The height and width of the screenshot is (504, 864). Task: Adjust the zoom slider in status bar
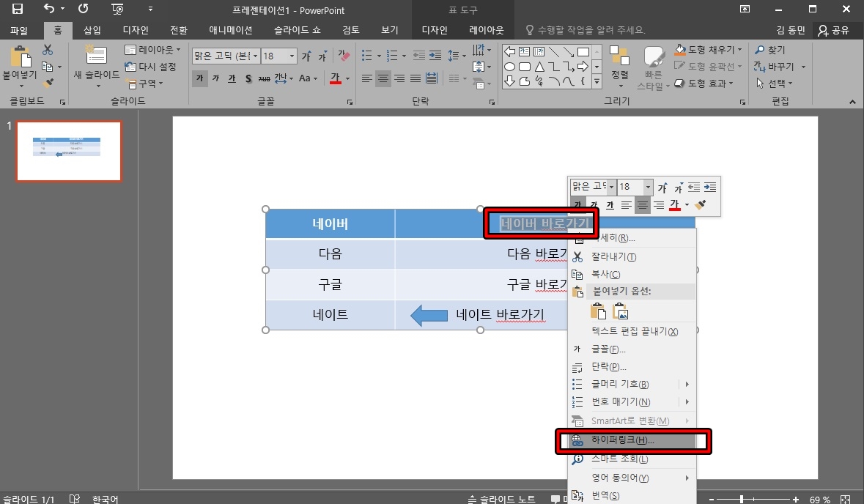tap(742, 499)
